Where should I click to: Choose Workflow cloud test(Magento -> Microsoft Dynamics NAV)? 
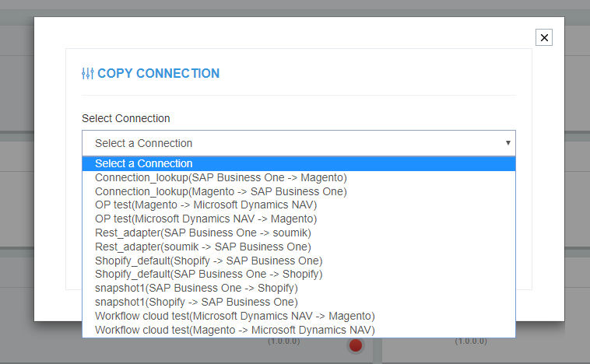(299, 330)
